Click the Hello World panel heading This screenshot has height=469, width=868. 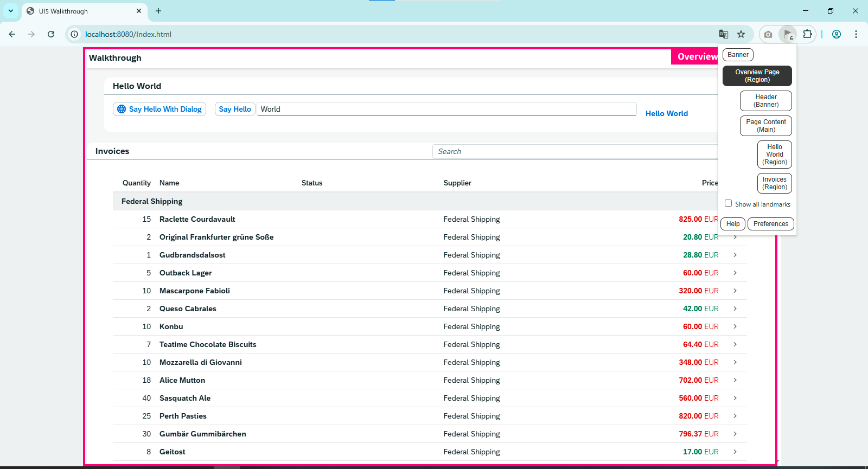tap(137, 86)
